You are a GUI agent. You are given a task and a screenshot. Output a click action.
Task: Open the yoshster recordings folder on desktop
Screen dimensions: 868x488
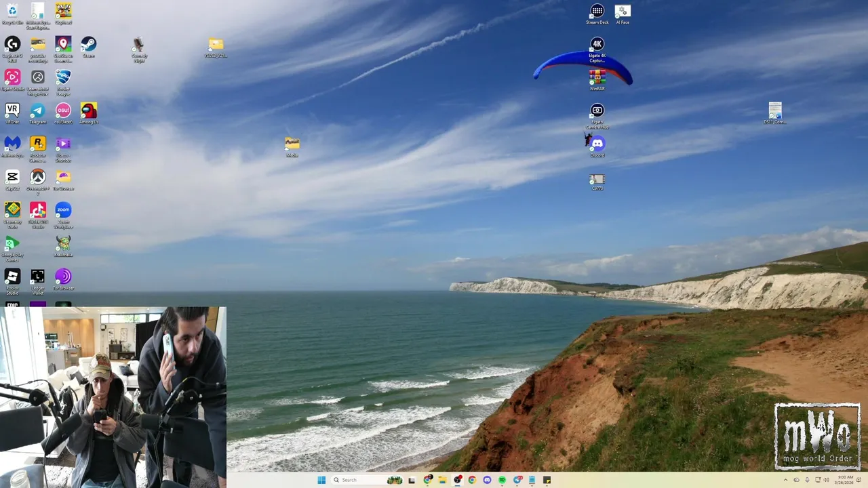click(x=38, y=49)
